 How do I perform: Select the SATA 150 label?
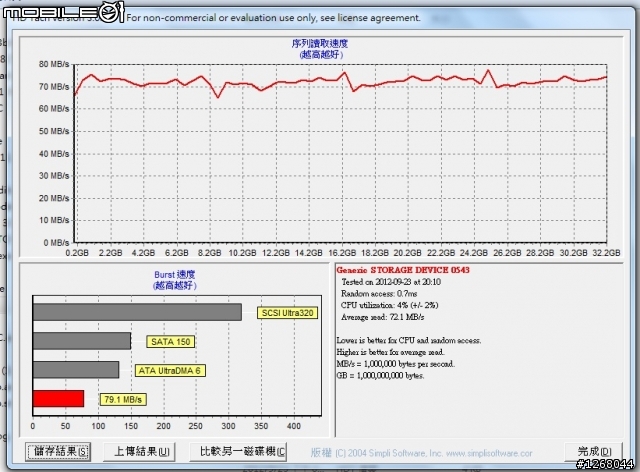coord(171,342)
